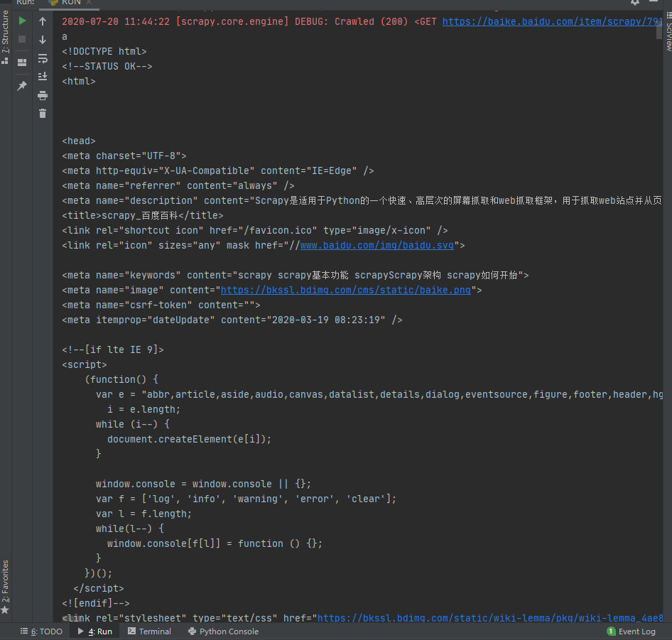Open Run panel settings gear
The width and height of the screenshot is (672, 640).
pos(635,2)
